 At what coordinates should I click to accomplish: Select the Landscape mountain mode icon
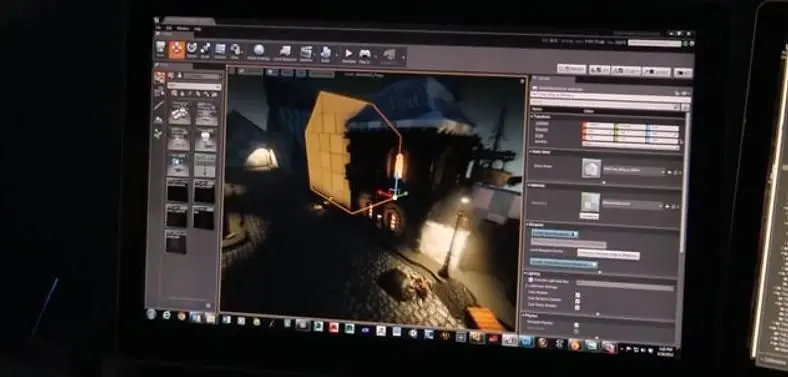point(158,119)
